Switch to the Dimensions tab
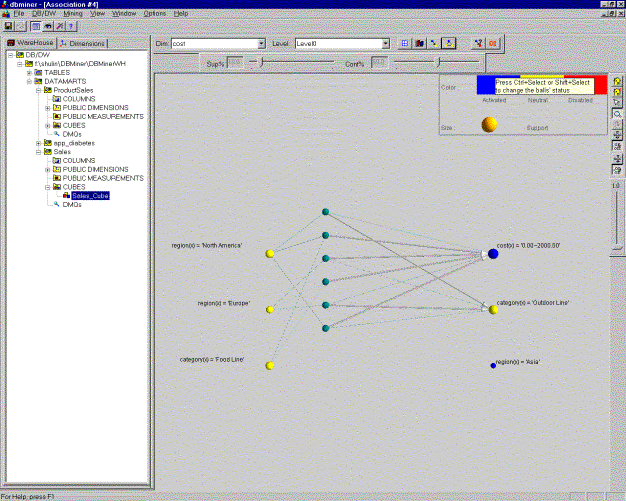Image resolution: width=626 pixels, height=501 pixels. 82,44
